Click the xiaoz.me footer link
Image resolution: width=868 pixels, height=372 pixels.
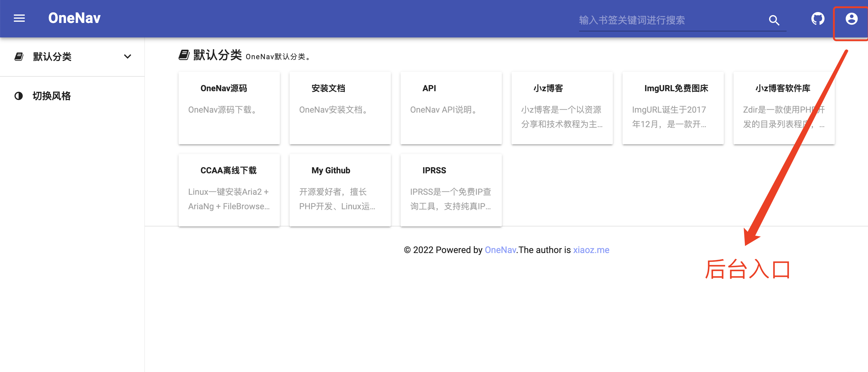591,250
